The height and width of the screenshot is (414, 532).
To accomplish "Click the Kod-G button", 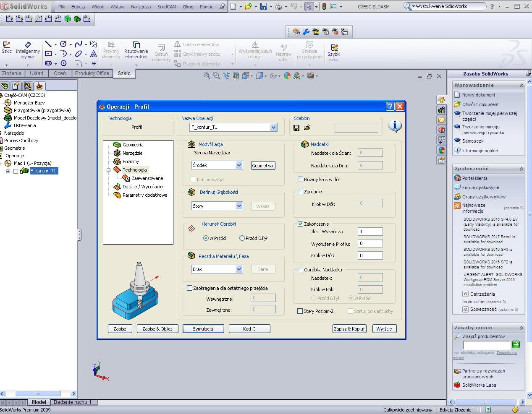I will 249,329.
